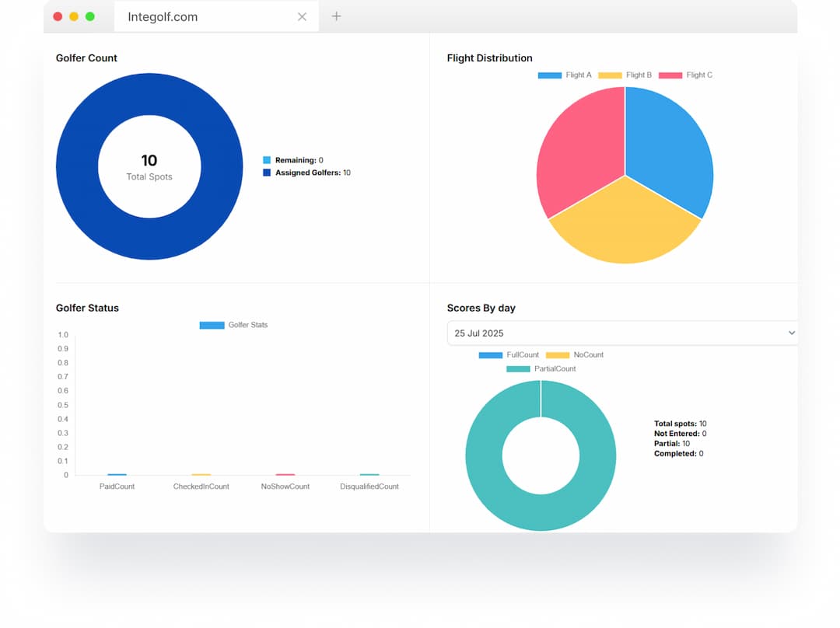Click the dropdown chevron in Scores By day
The image size is (840, 628).
click(x=791, y=333)
